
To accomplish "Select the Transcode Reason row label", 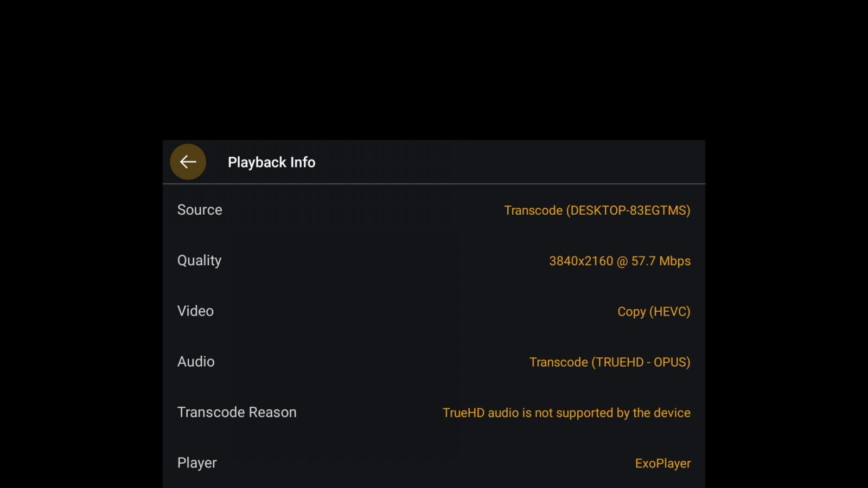I will [237, 412].
